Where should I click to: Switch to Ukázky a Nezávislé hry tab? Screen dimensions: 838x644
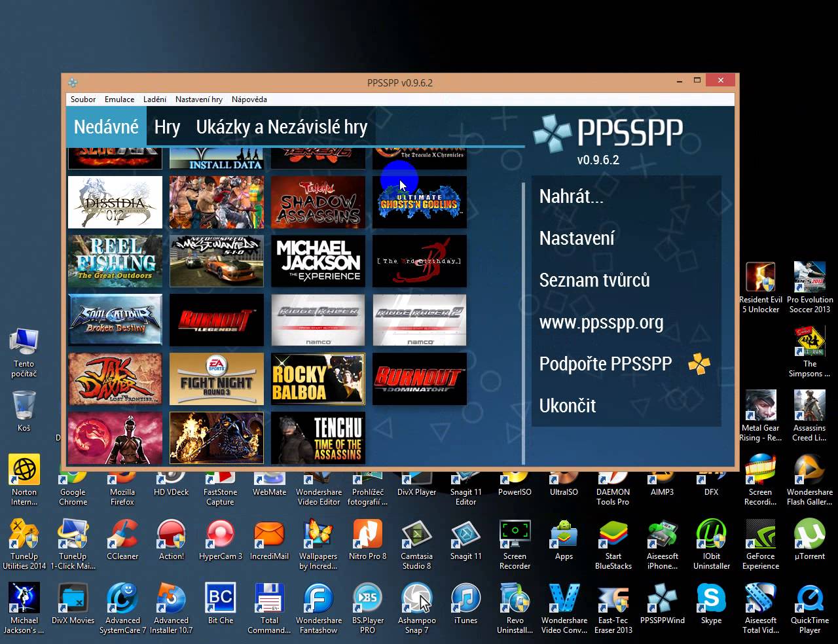click(x=282, y=127)
